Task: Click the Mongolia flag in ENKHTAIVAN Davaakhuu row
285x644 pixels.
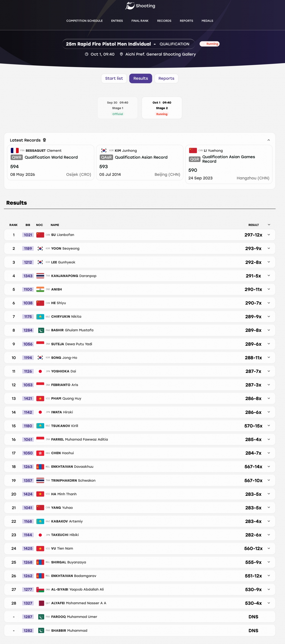Action: pyautogui.click(x=40, y=467)
